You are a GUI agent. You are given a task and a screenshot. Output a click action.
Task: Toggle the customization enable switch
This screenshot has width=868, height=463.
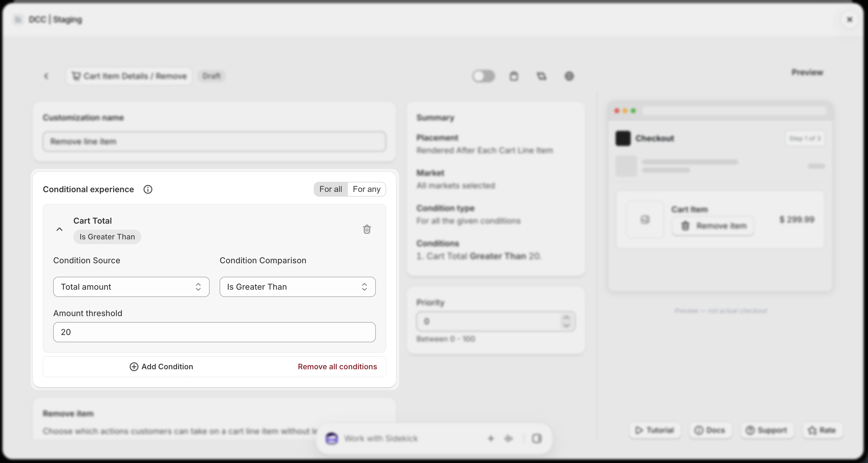tap(483, 76)
